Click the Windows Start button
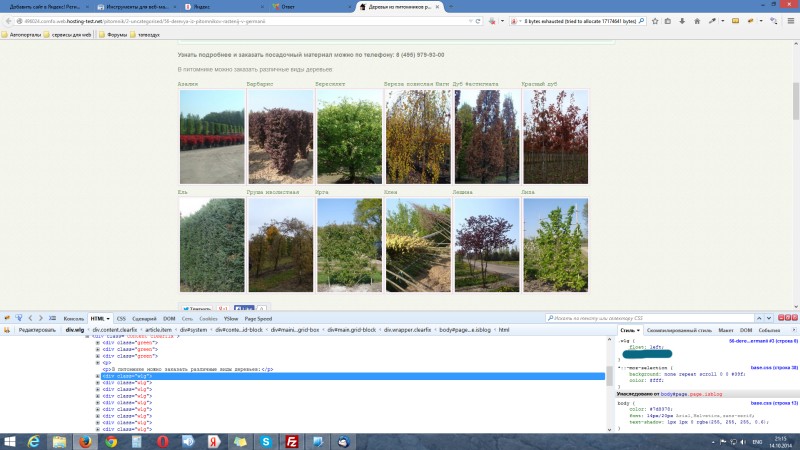This screenshot has width=800, height=450. point(9,442)
